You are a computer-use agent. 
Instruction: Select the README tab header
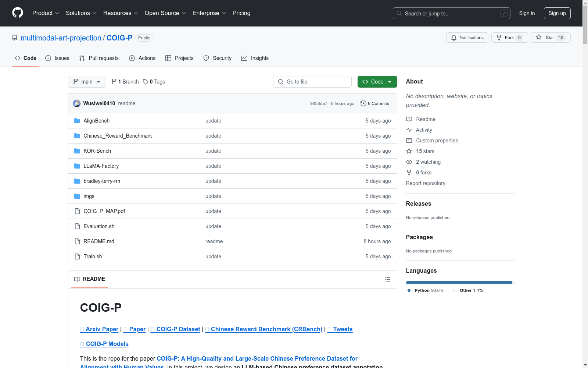point(90,279)
